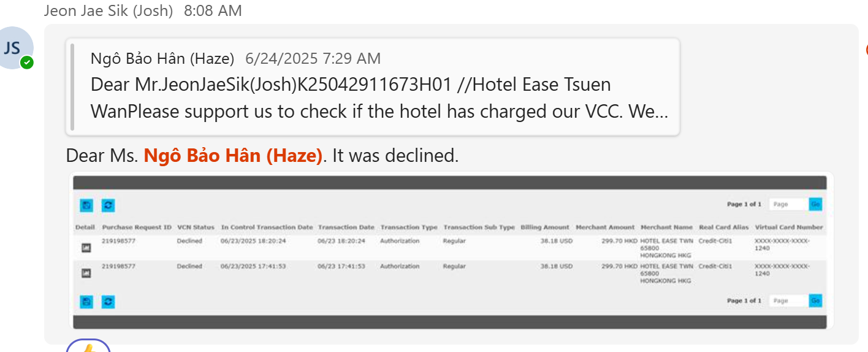Image resolution: width=868 pixels, height=352 pixels.
Task: Click the bottom Page number field
Action: (788, 300)
